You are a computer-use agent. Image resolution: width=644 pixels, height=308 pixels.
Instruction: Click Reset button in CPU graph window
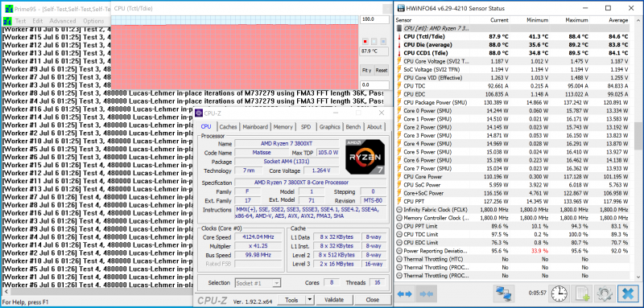point(382,70)
